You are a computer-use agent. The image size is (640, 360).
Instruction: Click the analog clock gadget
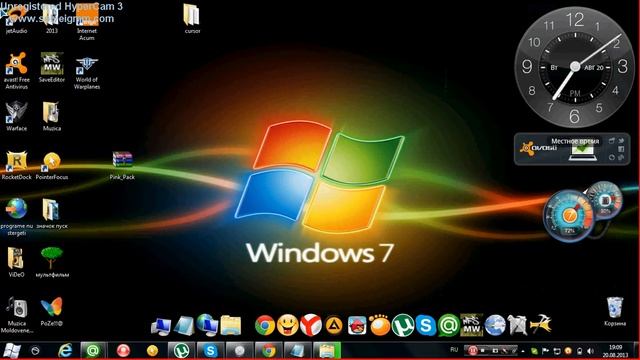pyautogui.click(x=575, y=67)
